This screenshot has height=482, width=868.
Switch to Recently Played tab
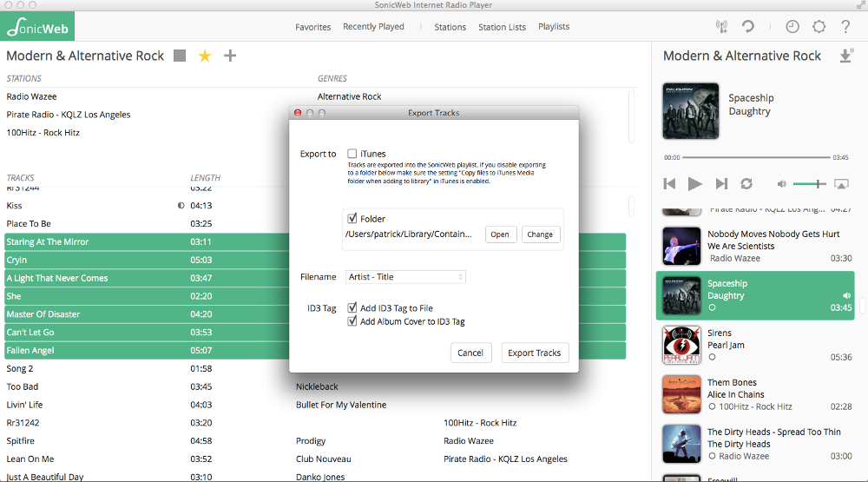coord(373,27)
